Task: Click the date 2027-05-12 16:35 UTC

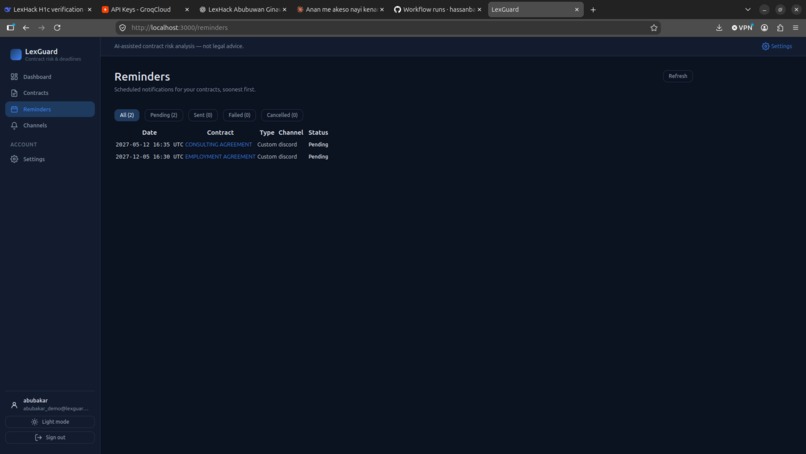Action: 149,144
